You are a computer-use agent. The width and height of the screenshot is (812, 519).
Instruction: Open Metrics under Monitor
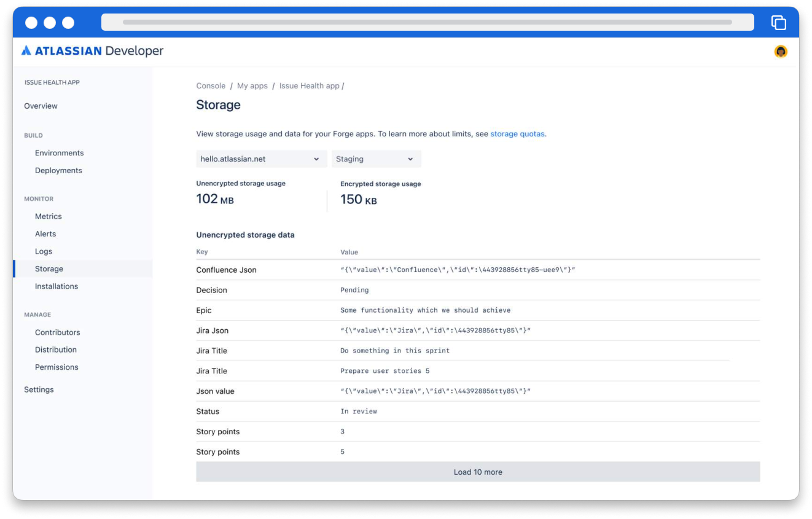coord(49,216)
